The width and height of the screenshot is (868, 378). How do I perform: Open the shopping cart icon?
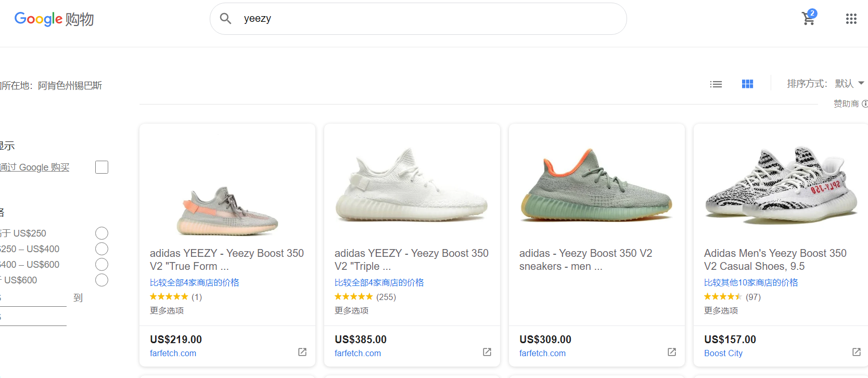click(x=808, y=18)
